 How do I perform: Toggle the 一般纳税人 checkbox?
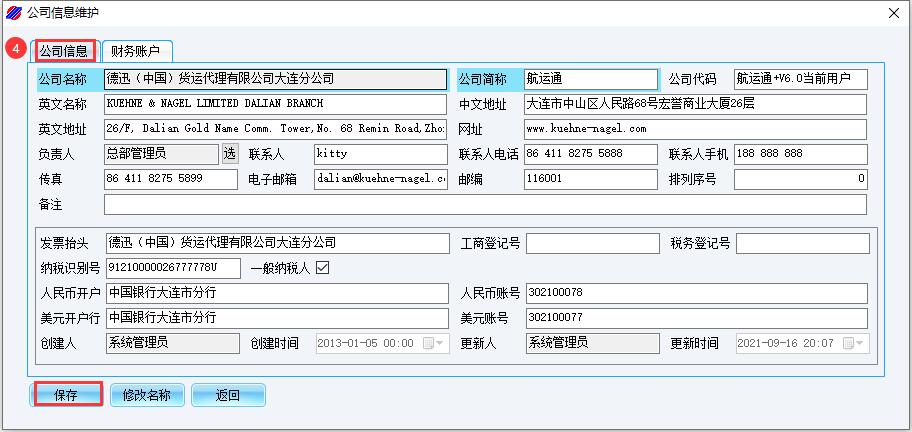[322, 268]
